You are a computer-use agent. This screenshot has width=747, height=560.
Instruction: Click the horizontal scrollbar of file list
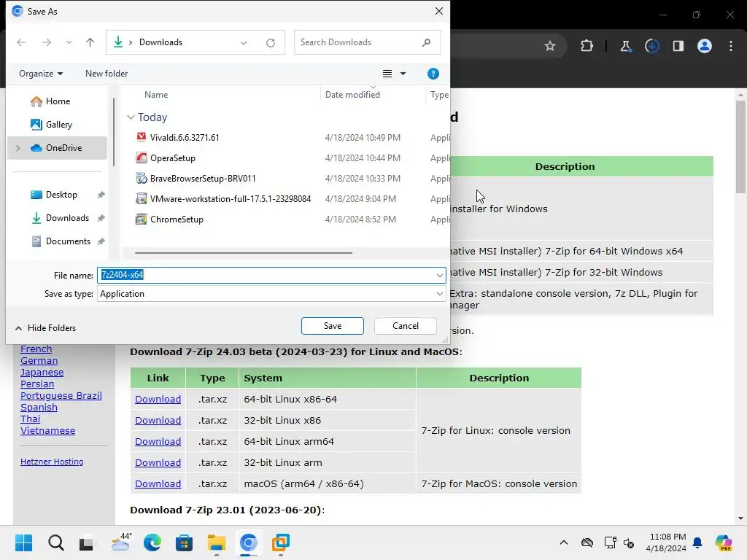[244, 253]
